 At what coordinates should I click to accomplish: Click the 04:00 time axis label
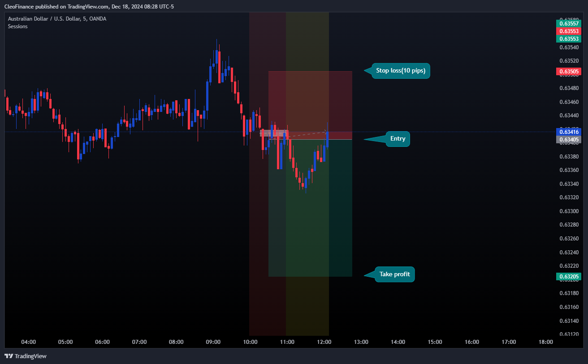coord(29,342)
